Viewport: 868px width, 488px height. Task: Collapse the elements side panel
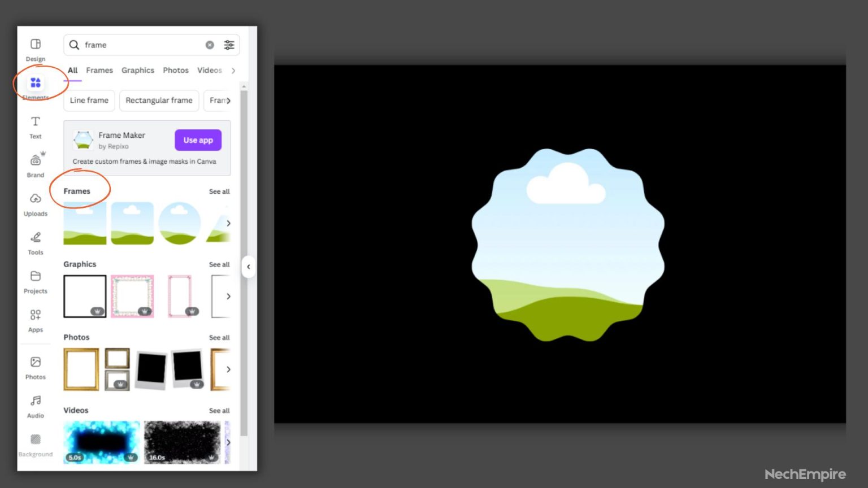248,267
